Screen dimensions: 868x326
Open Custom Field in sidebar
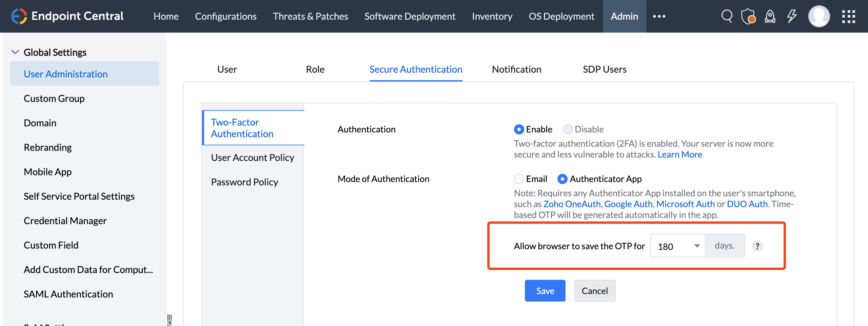51,245
